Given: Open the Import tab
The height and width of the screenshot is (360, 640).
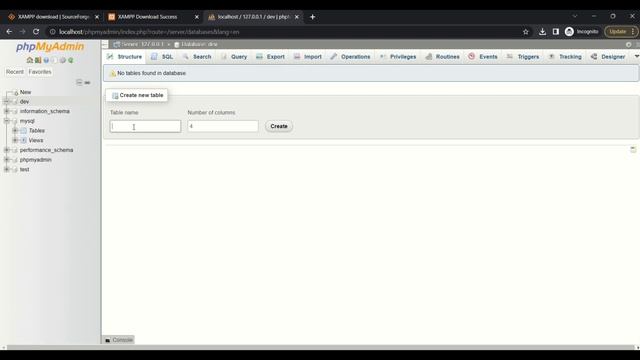Looking at the screenshot, I should [x=308, y=57].
